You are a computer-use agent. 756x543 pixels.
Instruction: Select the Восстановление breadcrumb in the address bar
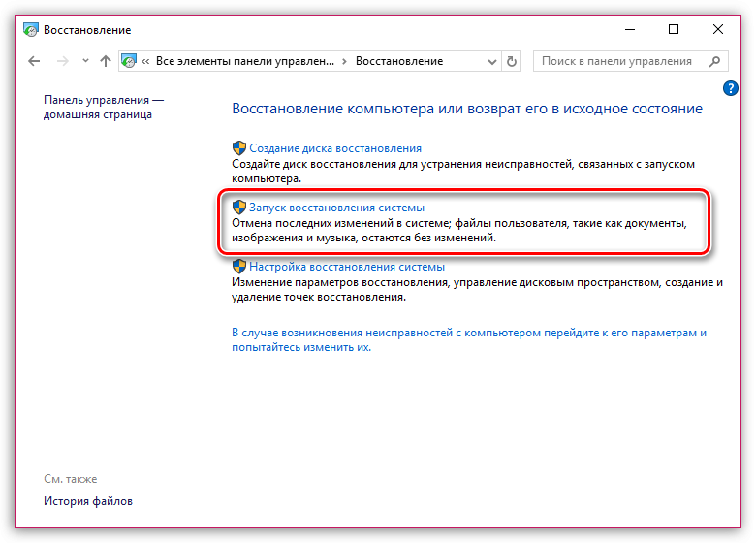[399, 61]
